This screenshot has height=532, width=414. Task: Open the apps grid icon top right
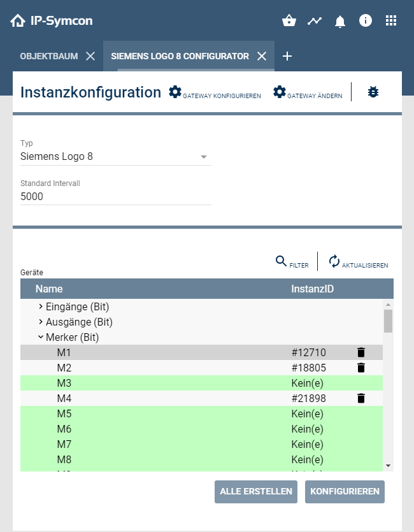click(x=390, y=20)
